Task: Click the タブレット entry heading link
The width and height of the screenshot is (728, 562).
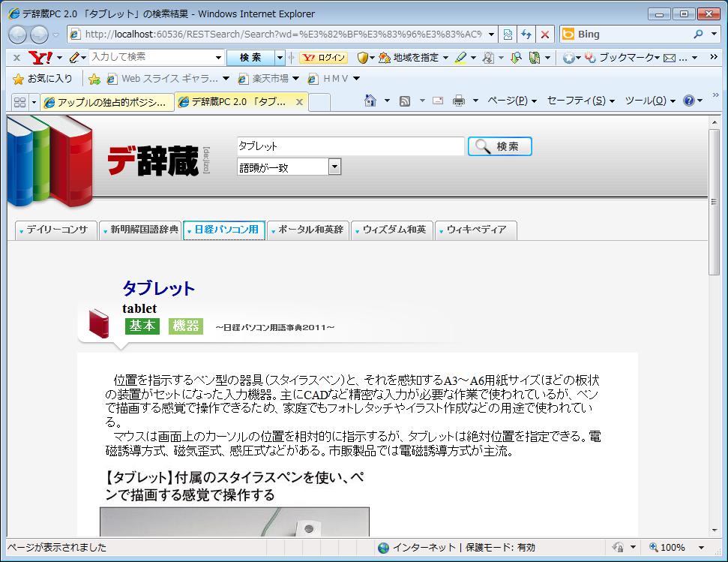Action: coord(159,288)
